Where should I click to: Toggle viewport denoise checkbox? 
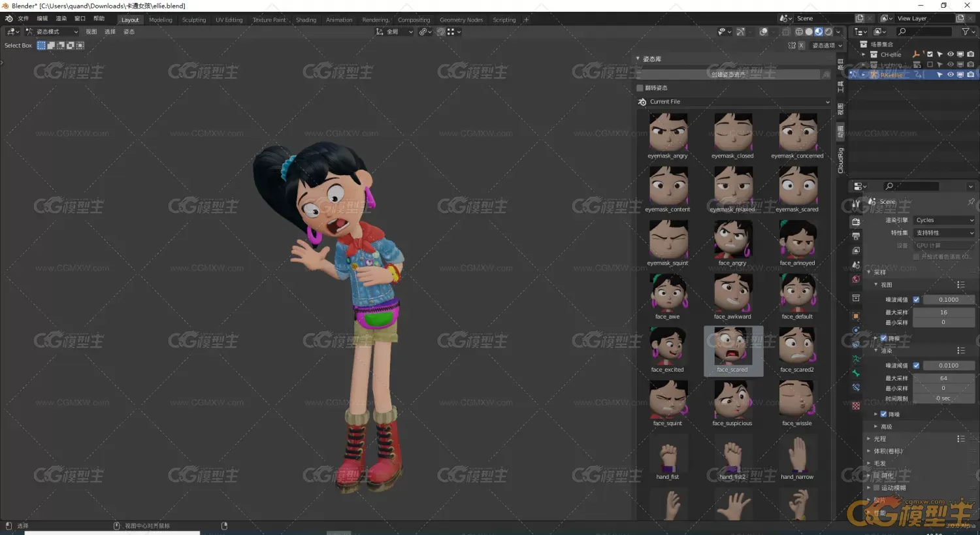[x=883, y=338]
